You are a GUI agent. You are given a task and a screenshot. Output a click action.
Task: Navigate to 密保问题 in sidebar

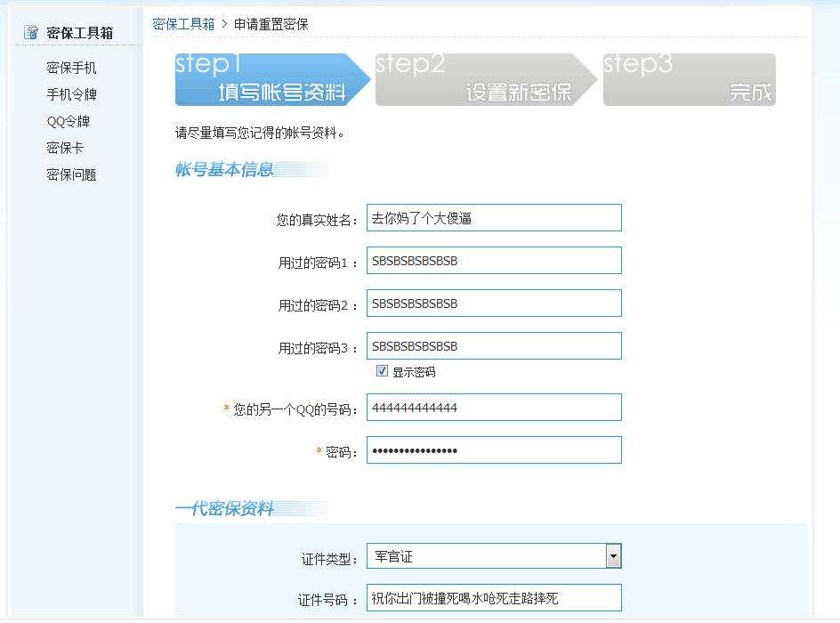71,174
